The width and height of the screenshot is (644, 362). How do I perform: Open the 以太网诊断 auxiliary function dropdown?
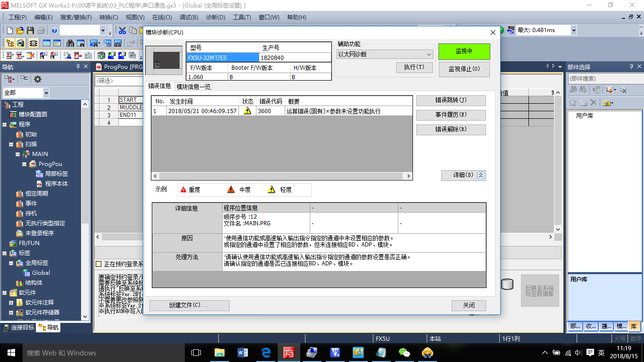[385, 54]
